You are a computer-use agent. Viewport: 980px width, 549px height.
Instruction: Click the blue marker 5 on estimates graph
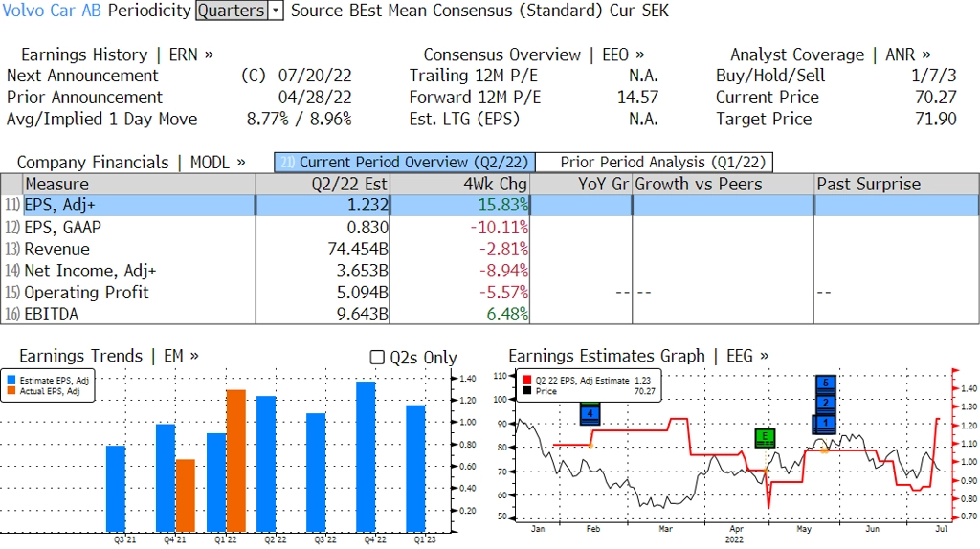point(826,383)
